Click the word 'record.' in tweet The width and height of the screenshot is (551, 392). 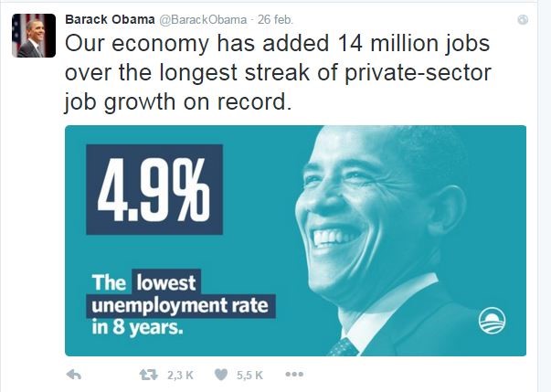pos(254,101)
